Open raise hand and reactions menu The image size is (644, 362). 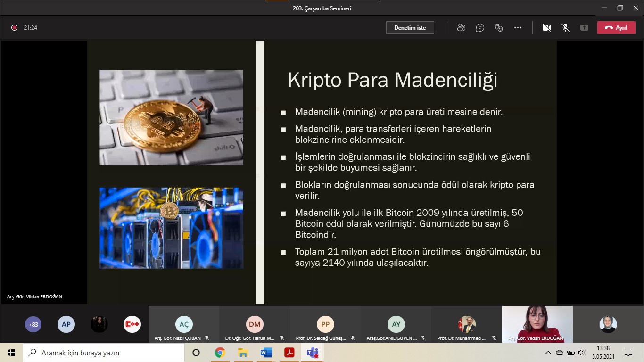pos(499,28)
